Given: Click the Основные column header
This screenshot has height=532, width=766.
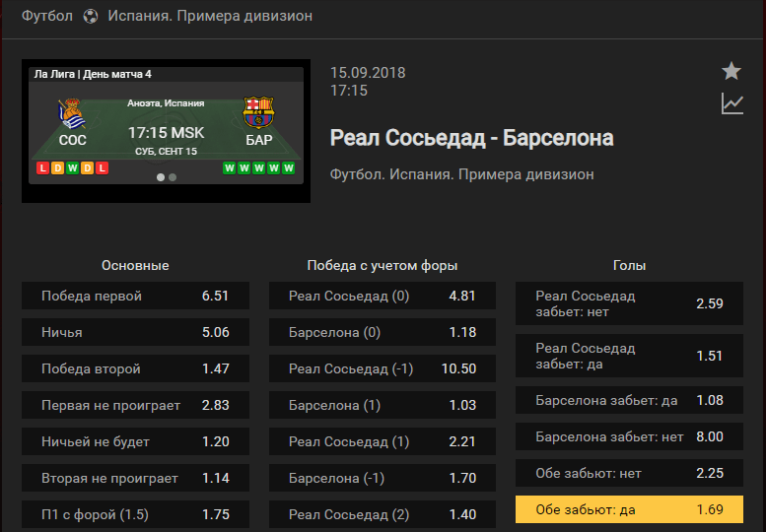Looking at the screenshot, I should click(135, 266).
